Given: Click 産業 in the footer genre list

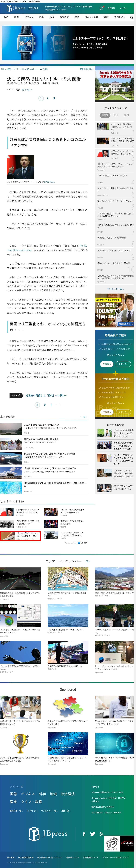Looking at the screenshot, I should 13,802.
